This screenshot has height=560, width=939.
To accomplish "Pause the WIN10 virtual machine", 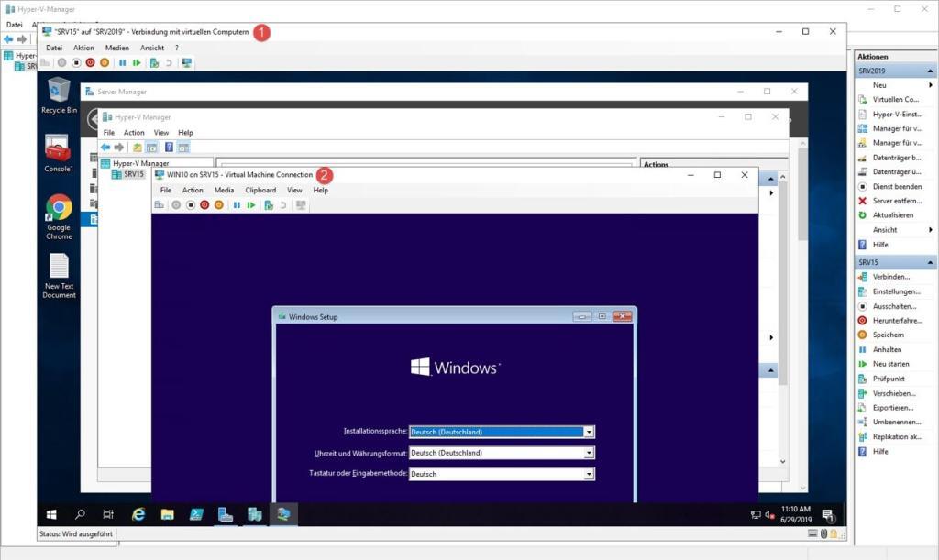I will (x=238, y=204).
